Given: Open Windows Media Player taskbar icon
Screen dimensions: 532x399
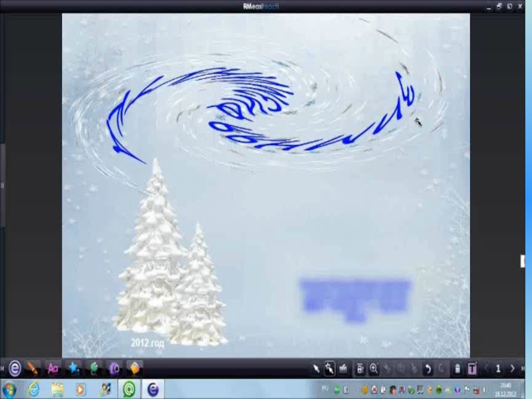Looking at the screenshot, I should tap(80, 390).
